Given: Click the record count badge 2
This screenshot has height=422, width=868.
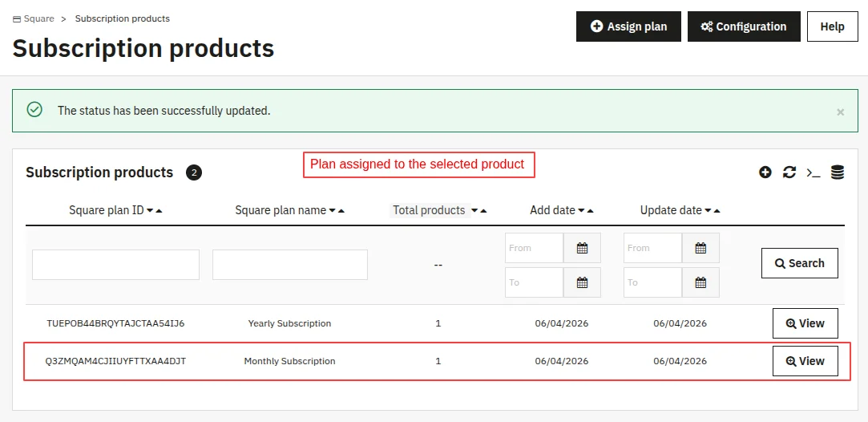Looking at the screenshot, I should 194,172.
